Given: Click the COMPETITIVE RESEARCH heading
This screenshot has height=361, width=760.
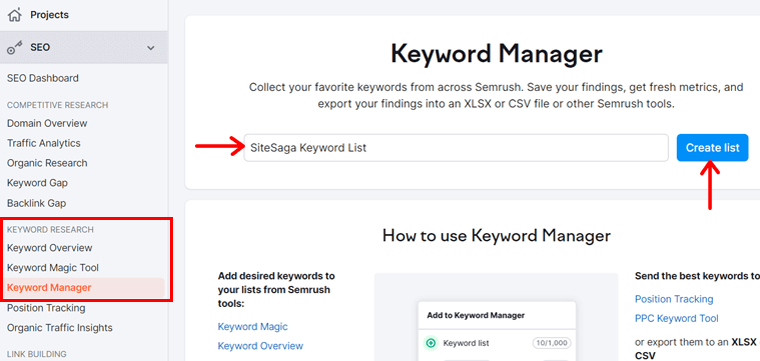Looking at the screenshot, I should tap(58, 105).
